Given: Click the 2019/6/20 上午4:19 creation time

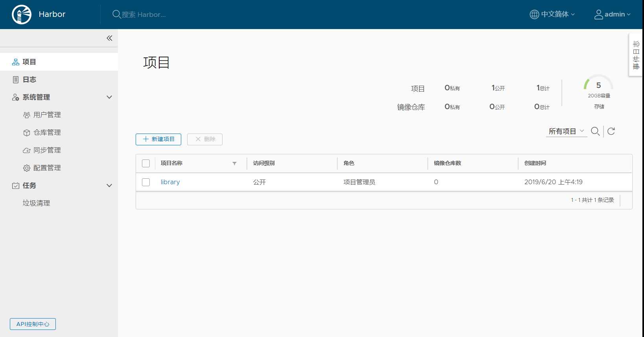Looking at the screenshot, I should click(x=553, y=182).
